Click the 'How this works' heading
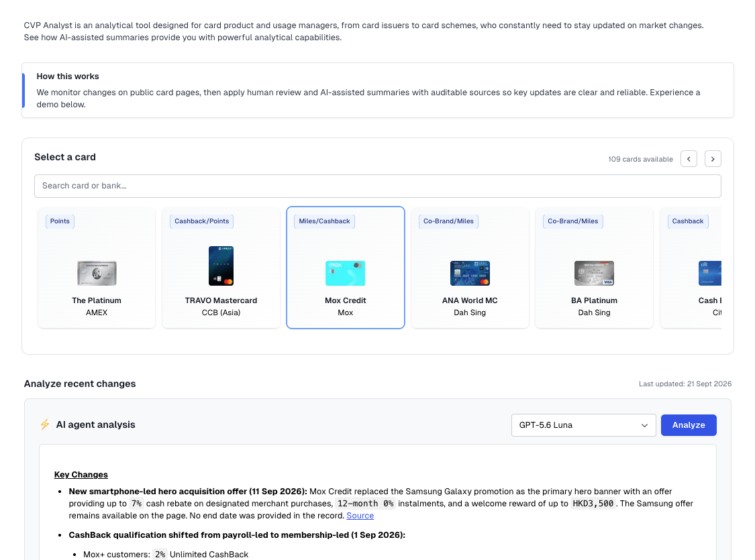Image resolution: width=755 pixels, height=560 pixels. click(x=68, y=76)
